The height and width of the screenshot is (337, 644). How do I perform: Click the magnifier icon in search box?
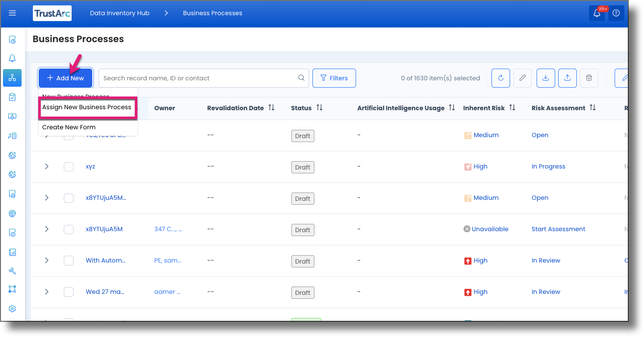click(x=301, y=78)
